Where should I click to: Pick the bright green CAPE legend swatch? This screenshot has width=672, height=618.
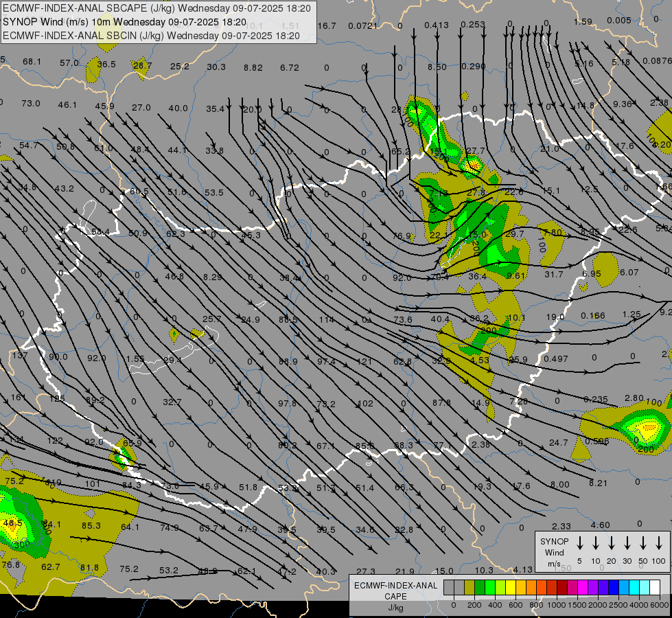tap(490, 588)
